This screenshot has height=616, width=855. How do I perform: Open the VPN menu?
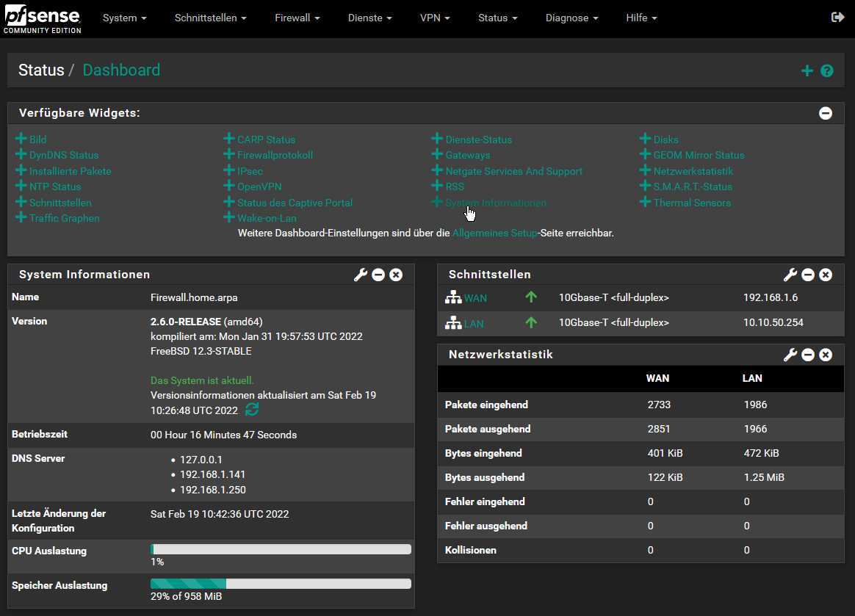click(435, 18)
